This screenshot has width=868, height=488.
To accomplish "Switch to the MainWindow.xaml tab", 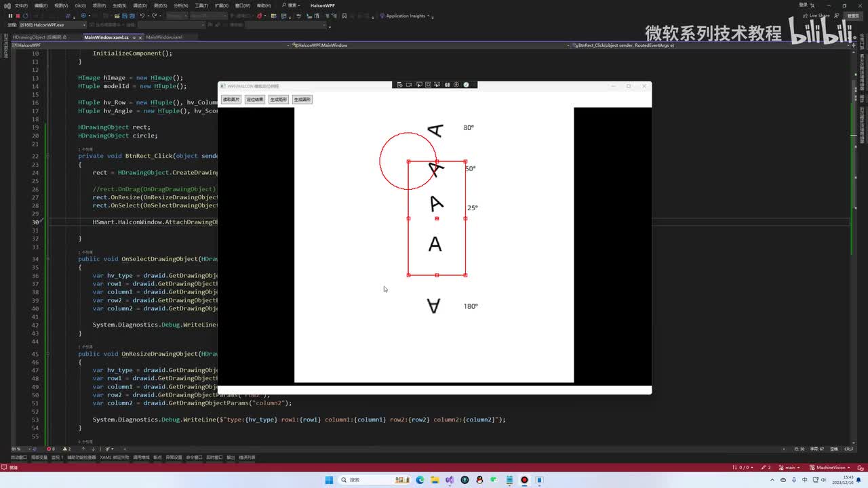I will pos(164,37).
